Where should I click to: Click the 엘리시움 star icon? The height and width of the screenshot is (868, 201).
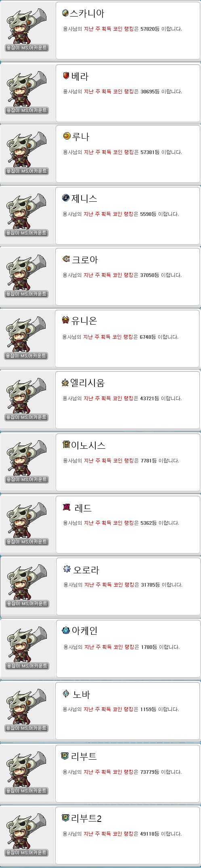tap(65, 382)
